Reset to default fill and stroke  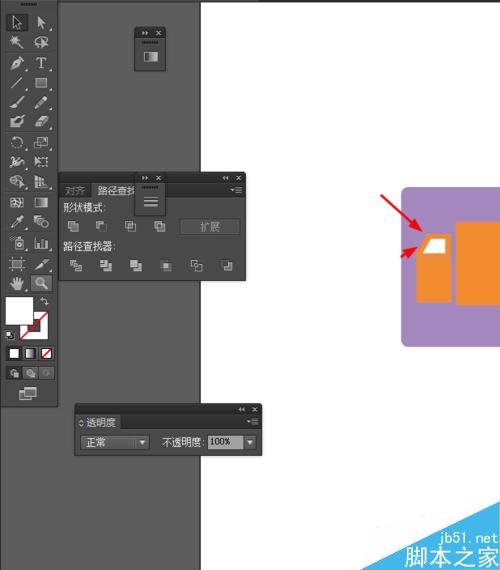click(10, 335)
